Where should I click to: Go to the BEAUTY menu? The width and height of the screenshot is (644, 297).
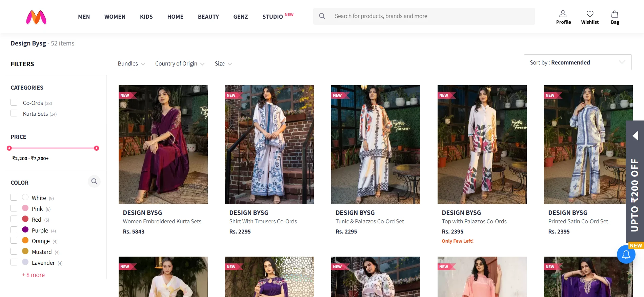[x=208, y=17]
